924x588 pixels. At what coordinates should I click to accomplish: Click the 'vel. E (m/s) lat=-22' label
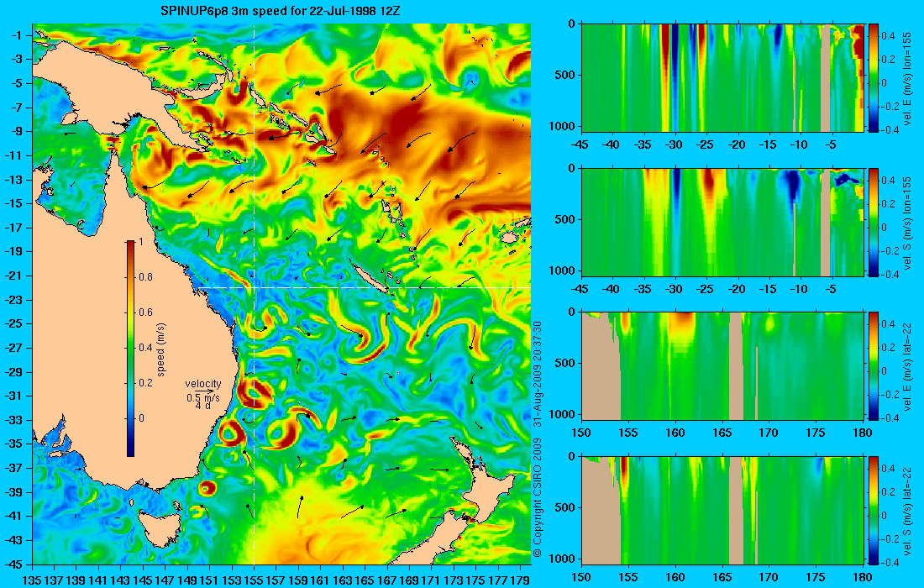pyautogui.click(x=908, y=366)
